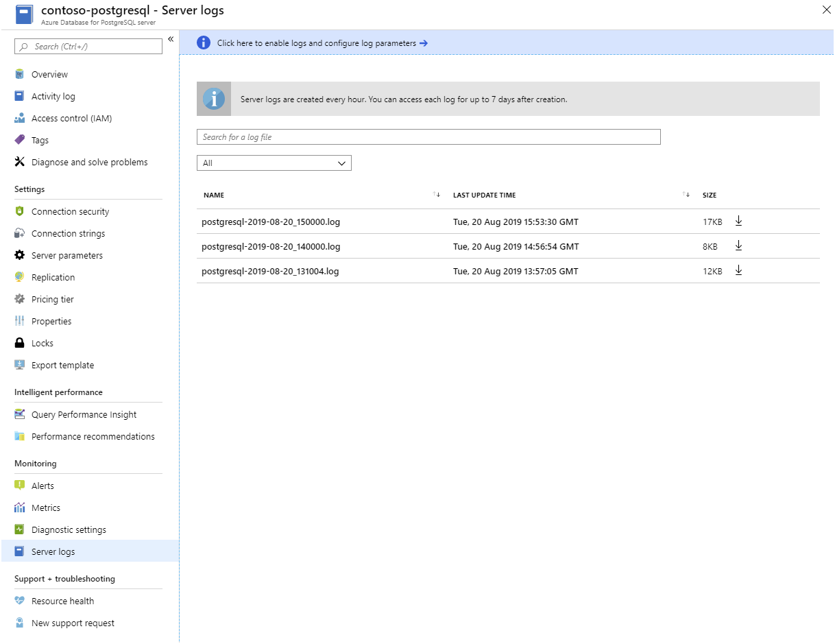
Task: Focus the sidebar Search (Ctrl+/) box
Action: (88, 46)
